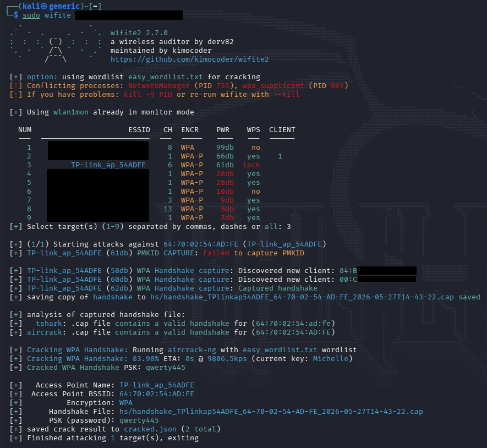The image size is (487, 448).
Task: Click the NUM column header
Action: coord(25,129)
